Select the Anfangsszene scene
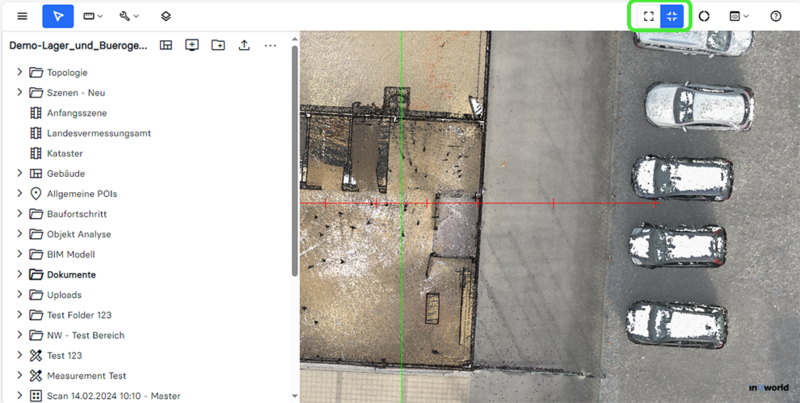 pos(77,113)
